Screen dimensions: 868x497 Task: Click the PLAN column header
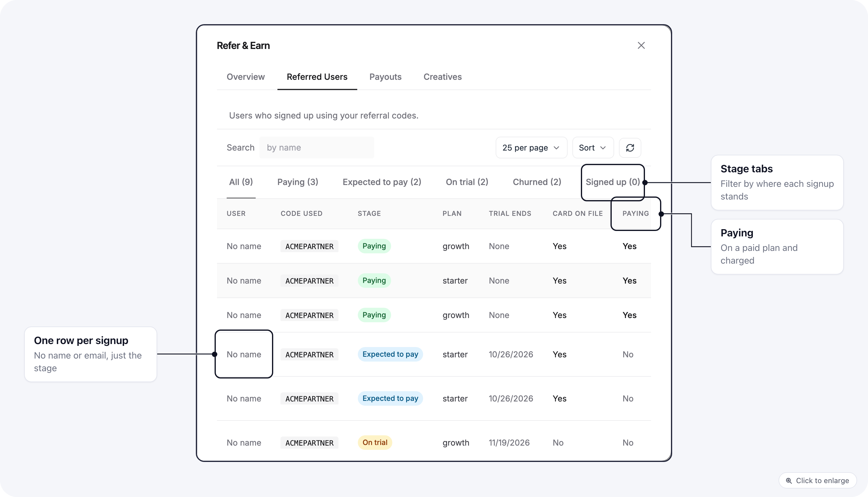coord(452,213)
